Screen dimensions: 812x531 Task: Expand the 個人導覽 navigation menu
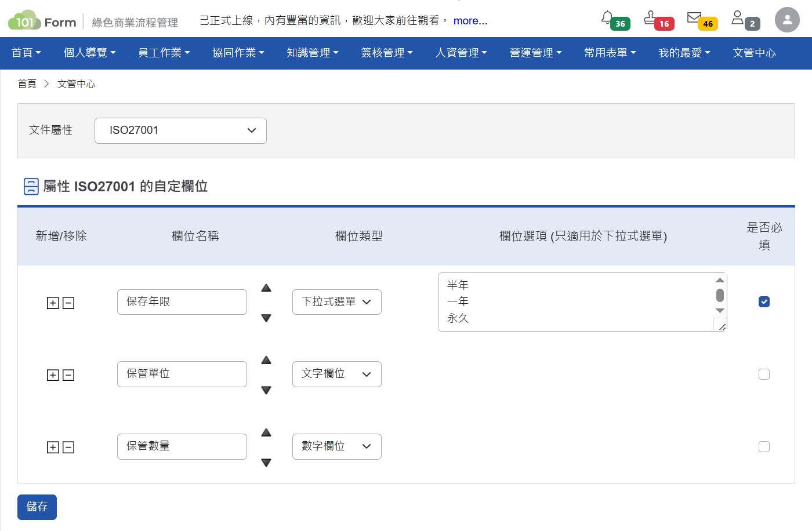pyautogui.click(x=90, y=53)
